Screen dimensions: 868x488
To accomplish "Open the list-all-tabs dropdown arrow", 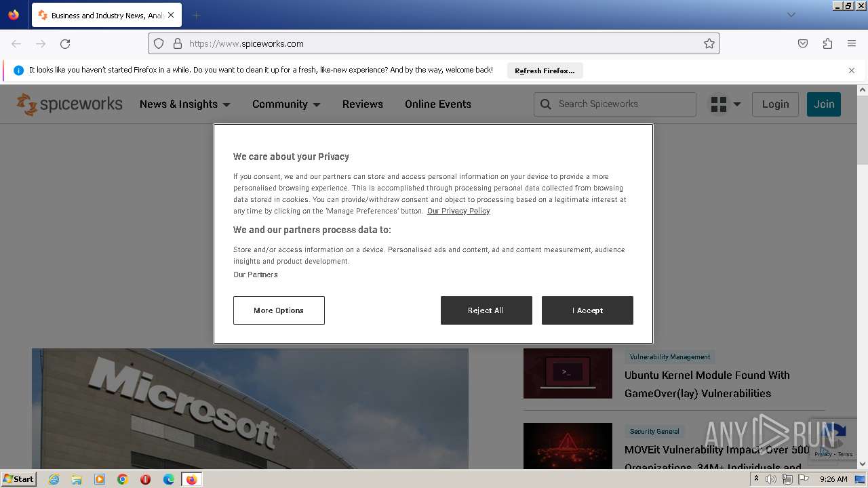I will click(x=791, y=15).
